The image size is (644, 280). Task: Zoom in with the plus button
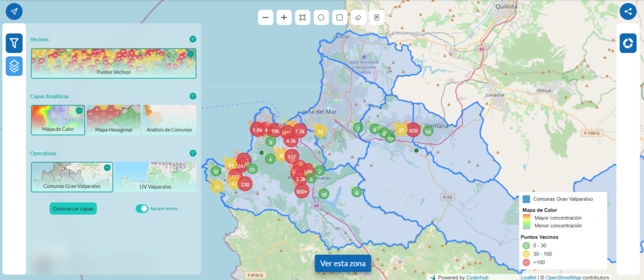(284, 18)
